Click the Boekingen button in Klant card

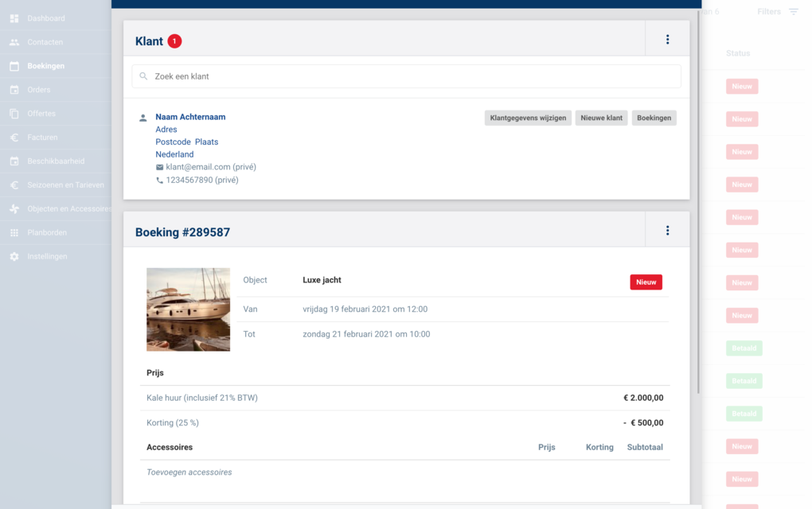(654, 118)
